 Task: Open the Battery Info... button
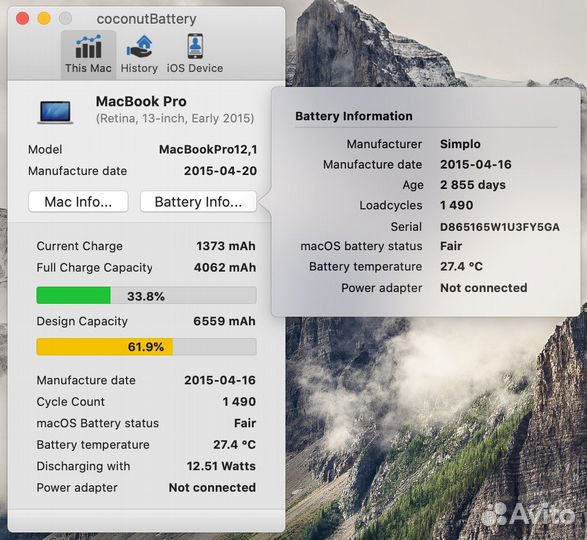click(198, 202)
